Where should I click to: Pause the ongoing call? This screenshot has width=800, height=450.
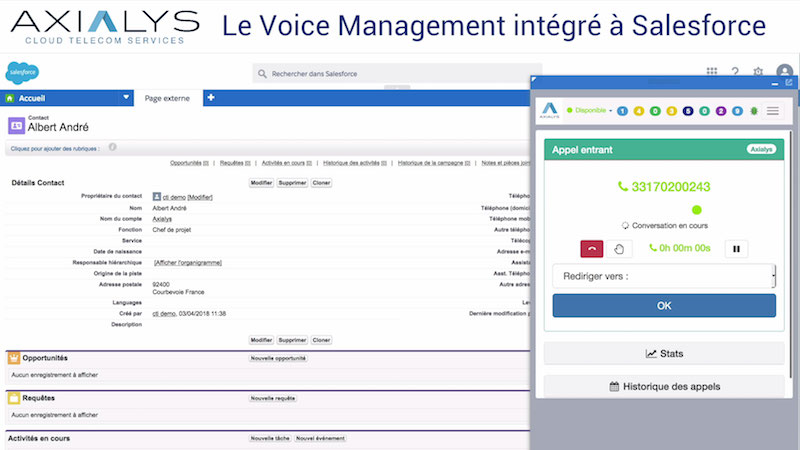(736, 248)
